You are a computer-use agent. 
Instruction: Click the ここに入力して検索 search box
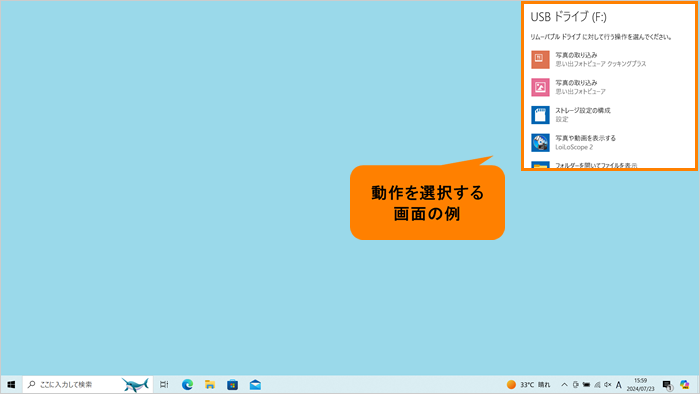point(88,384)
